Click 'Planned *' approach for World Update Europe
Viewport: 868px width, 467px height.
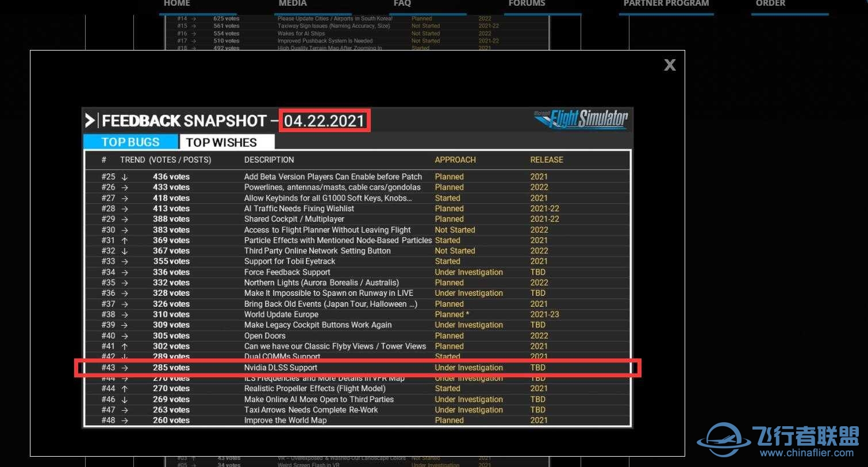[x=452, y=314]
